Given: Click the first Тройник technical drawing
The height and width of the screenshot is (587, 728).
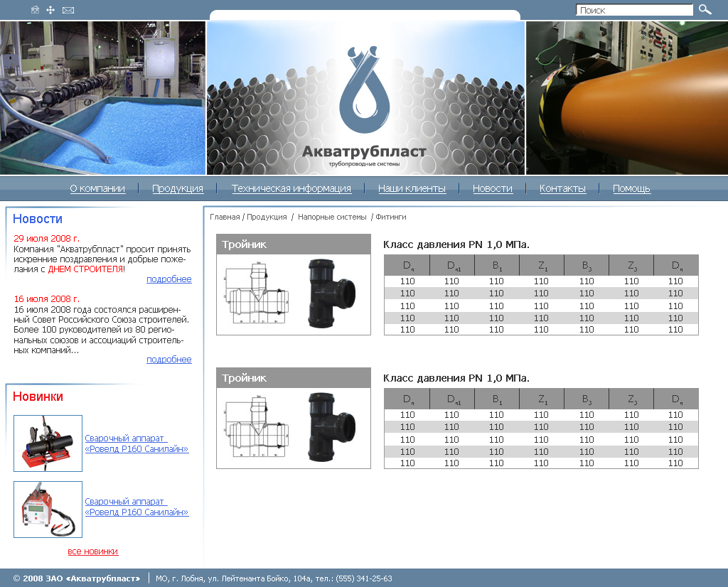Looking at the screenshot, I should (x=257, y=293).
